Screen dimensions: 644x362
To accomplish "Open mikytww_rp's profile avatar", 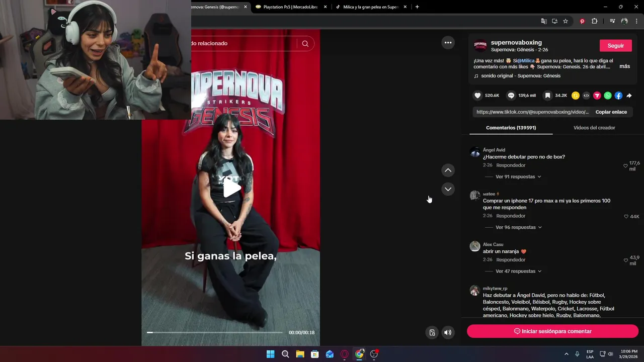I will point(475,291).
